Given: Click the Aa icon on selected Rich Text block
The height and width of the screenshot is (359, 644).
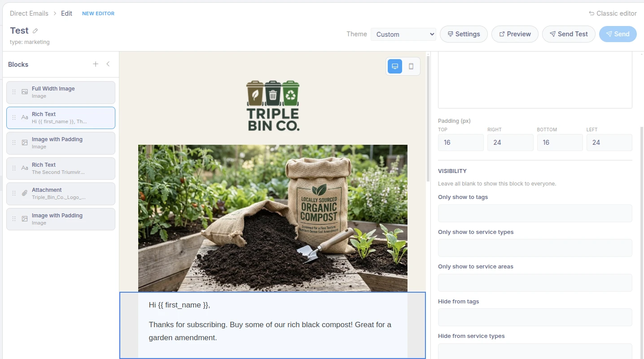Looking at the screenshot, I should pyautogui.click(x=25, y=117).
